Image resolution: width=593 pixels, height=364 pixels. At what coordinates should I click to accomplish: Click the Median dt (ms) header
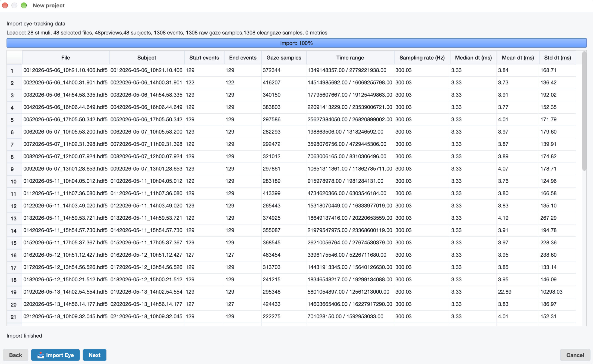pyautogui.click(x=473, y=58)
